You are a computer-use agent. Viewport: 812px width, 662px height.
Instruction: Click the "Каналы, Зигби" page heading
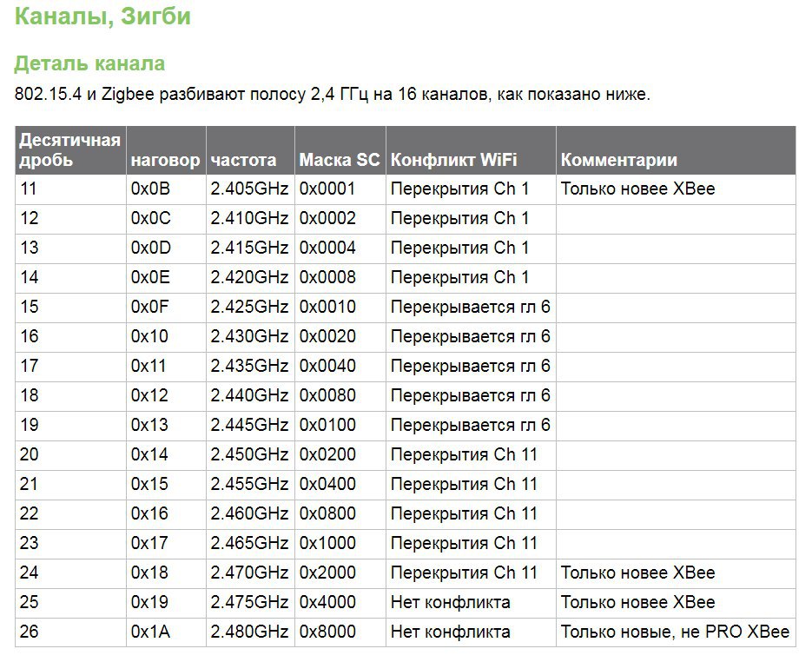pyautogui.click(x=102, y=16)
